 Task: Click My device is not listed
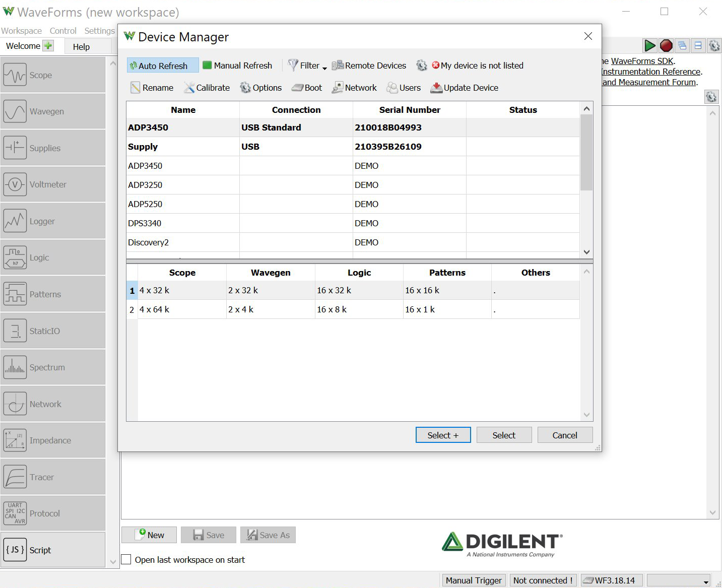(477, 66)
